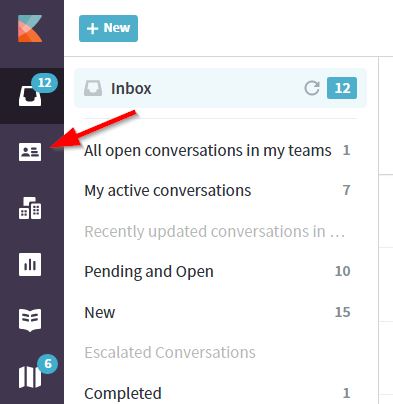Viewport: 393px width, 404px height.
Task: Click the Inbox count badge 12
Action: coord(342,88)
